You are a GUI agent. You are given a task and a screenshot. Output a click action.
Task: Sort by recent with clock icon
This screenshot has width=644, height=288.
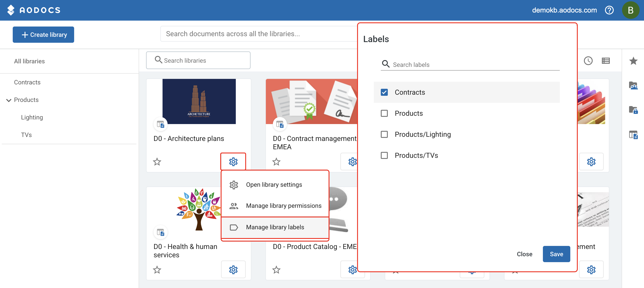click(588, 61)
